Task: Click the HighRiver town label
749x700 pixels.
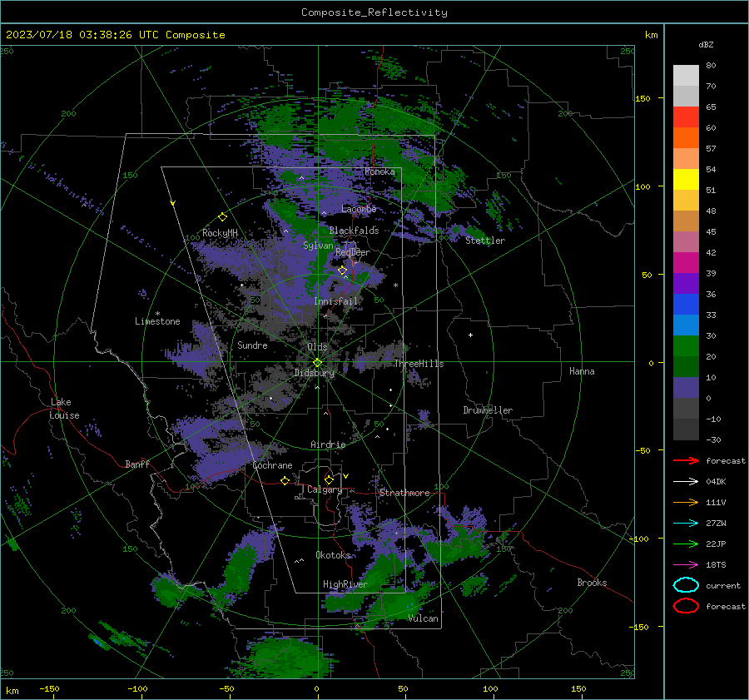Action: click(345, 584)
